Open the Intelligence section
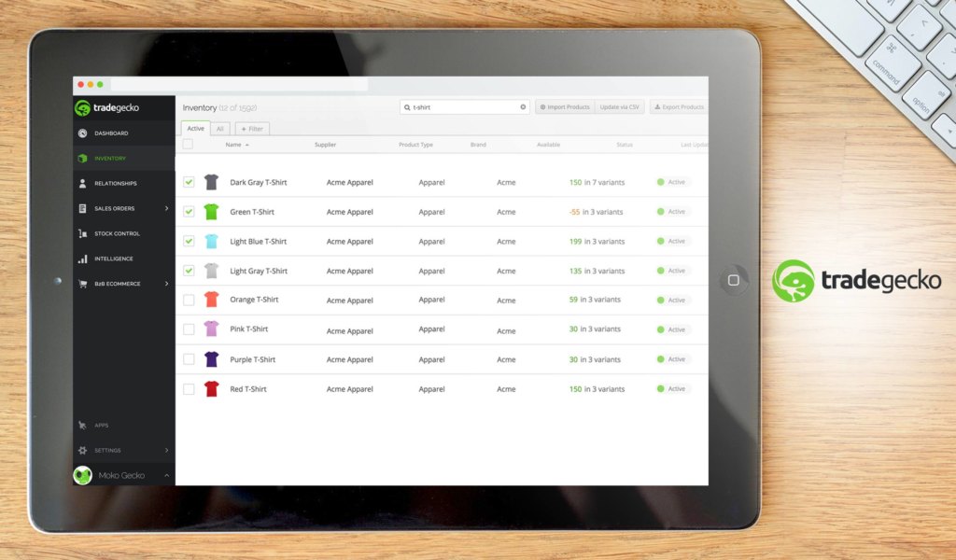 click(84, 259)
